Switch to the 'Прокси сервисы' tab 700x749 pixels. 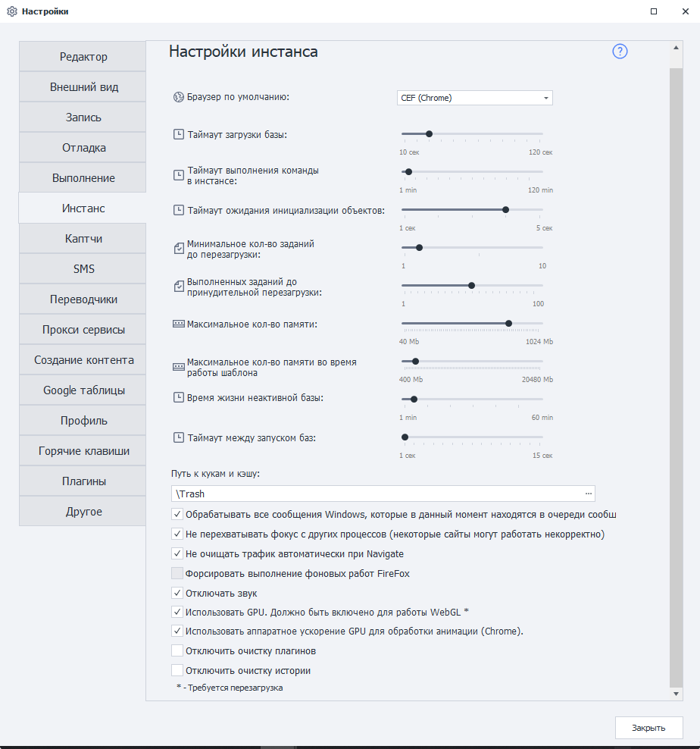[x=83, y=330]
